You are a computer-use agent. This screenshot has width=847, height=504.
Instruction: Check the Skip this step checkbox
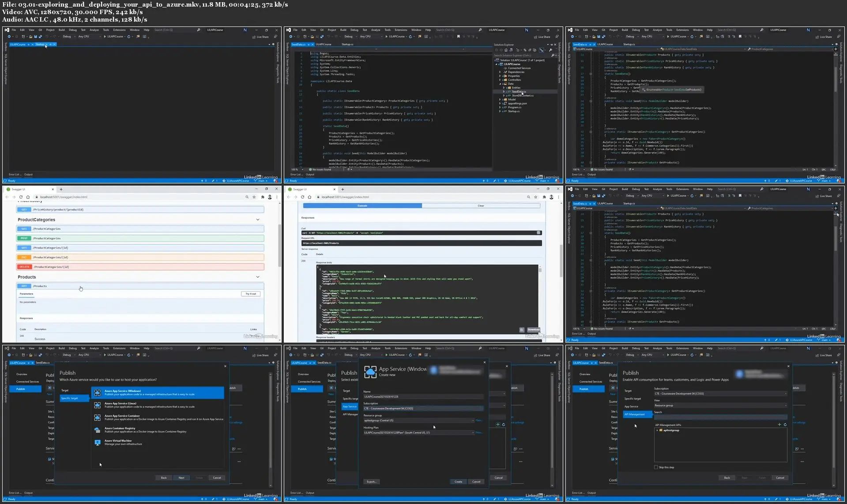click(656, 467)
